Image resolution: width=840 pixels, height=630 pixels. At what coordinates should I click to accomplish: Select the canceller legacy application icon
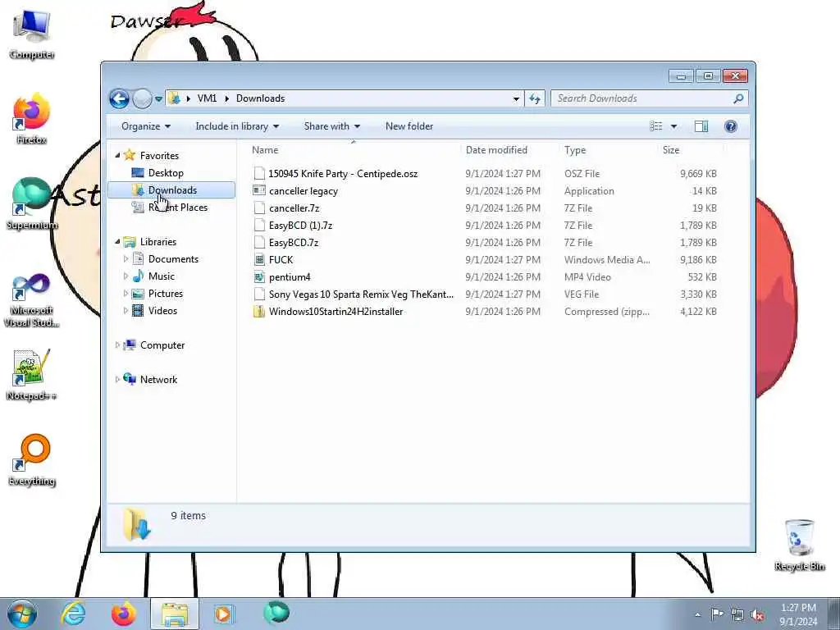259,190
